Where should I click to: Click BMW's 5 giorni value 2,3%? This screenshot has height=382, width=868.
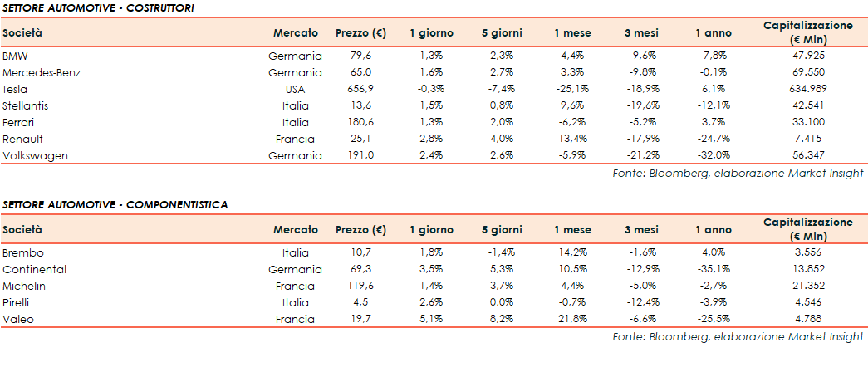(503, 56)
